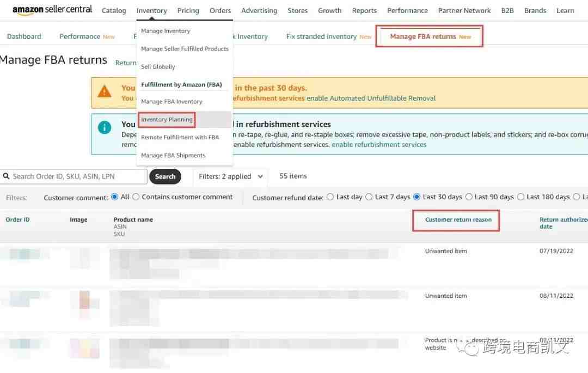Image resolution: width=588 pixels, height=373 pixels.
Task: Sort by Return authorized date header
Action: [x=563, y=223]
